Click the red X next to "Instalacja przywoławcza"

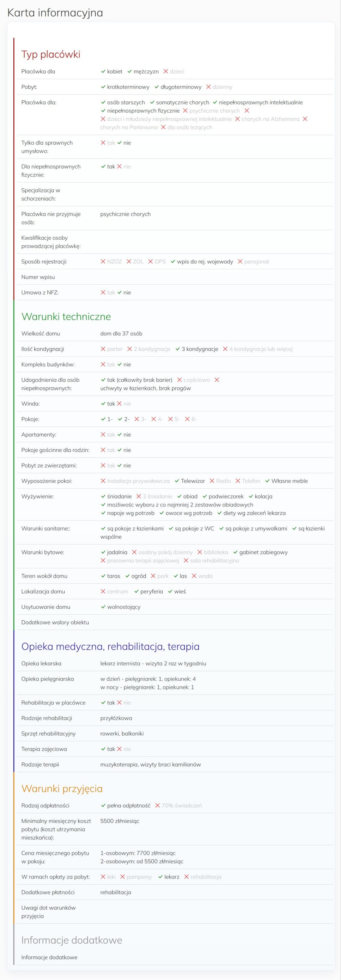103,481
